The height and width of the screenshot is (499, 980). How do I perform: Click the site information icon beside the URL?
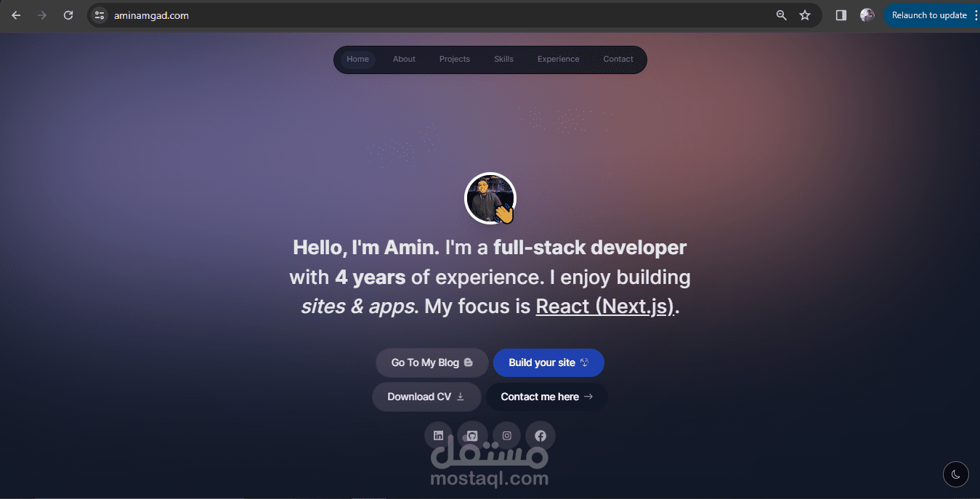pos(99,15)
